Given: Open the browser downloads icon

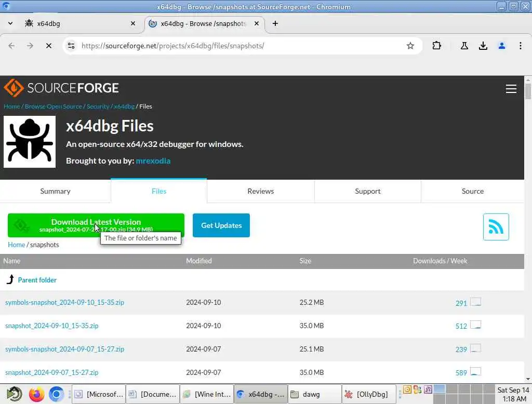Looking at the screenshot, I should coord(483,46).
